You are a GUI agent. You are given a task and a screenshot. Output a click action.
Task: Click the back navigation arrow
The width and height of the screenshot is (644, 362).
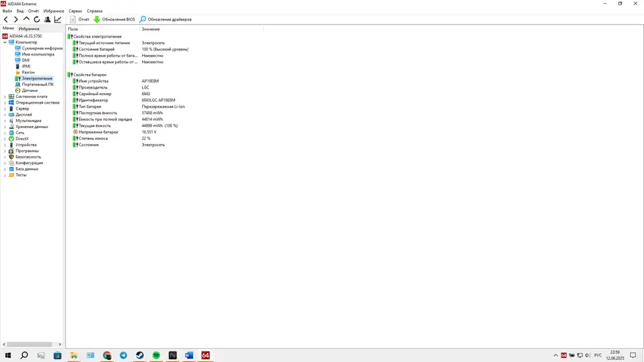tap(6, 19)
